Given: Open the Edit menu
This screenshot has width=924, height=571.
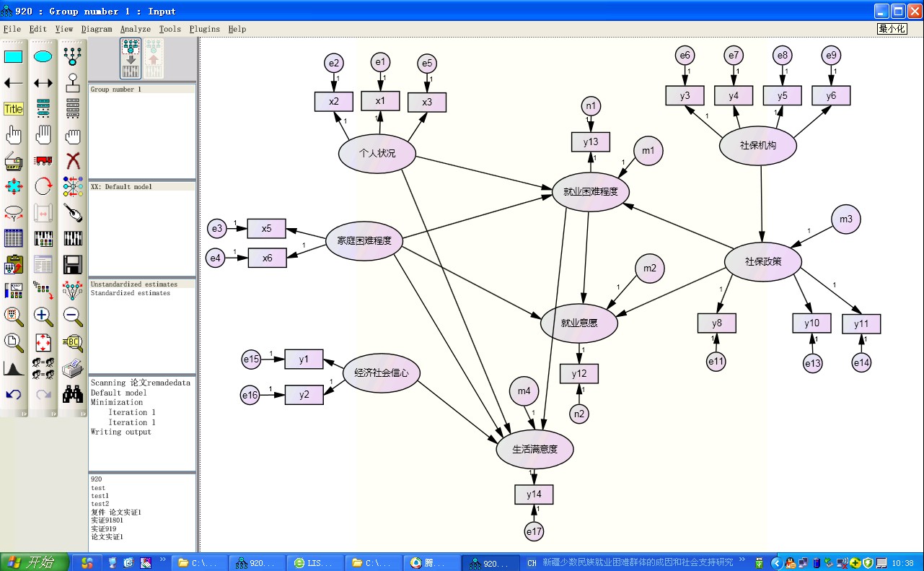Looking at the screenshot, I should [x=38, y=29].
